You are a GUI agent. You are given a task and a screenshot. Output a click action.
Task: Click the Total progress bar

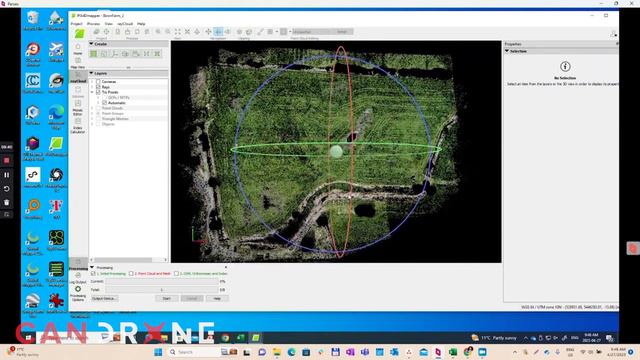click(x=162, y=290)
